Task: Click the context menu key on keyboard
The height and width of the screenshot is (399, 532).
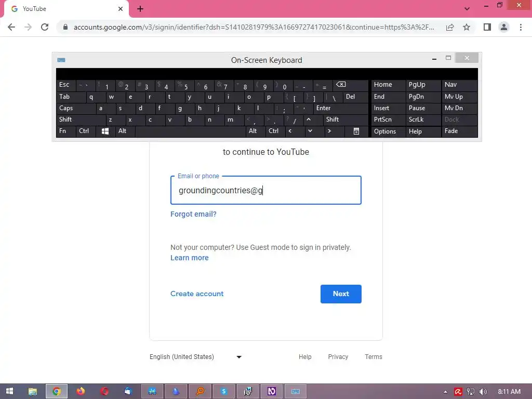Action: [356, 131]
